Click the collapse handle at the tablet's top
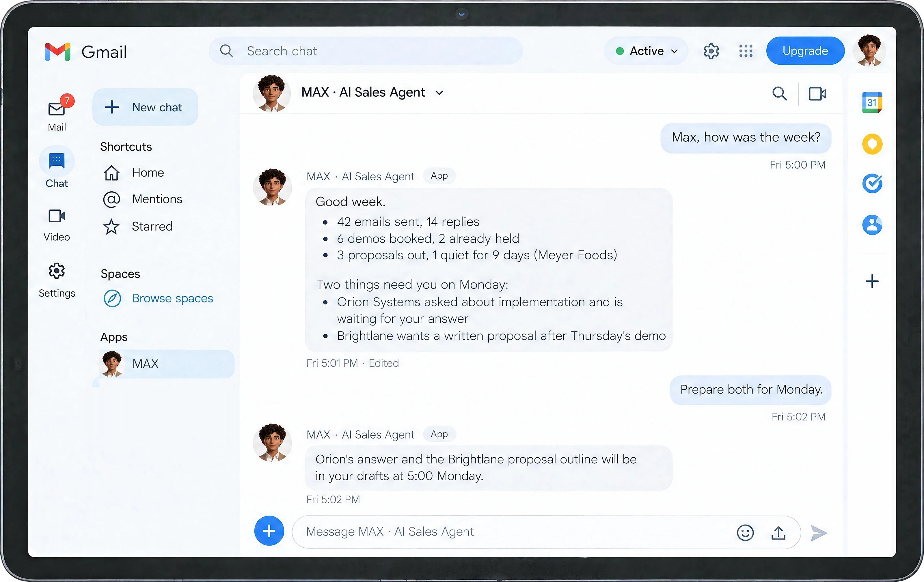Viewport: 924px width, 582px height. tap(462, 14)
